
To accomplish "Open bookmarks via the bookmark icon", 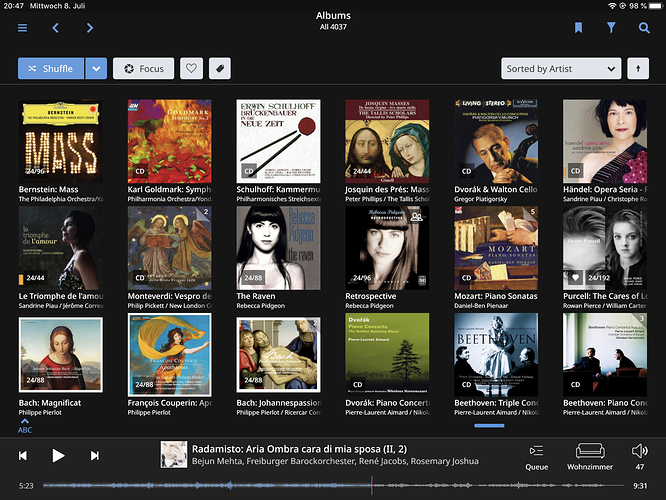I will [578, 28].
